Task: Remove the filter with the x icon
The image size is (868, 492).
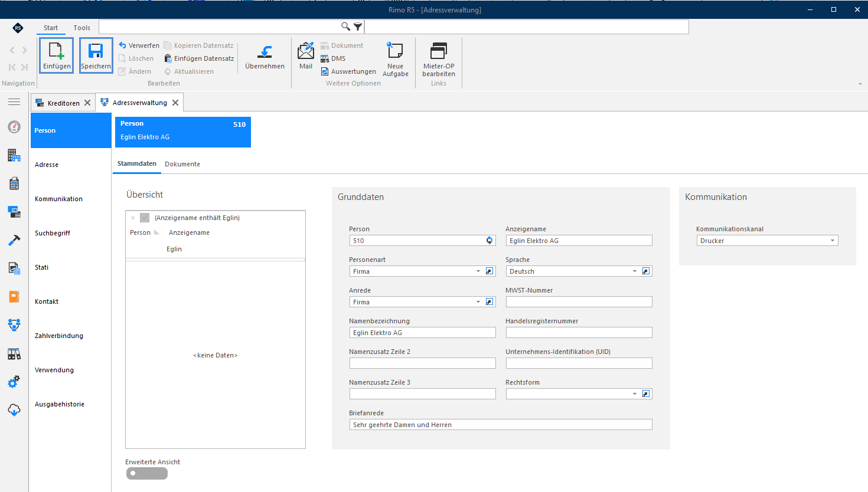Action: click(x=133, y=218)
